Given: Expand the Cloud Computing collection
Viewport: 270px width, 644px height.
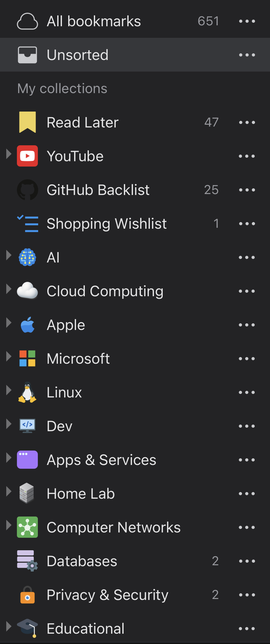Looking at the screenshot, I should [9, 289].
